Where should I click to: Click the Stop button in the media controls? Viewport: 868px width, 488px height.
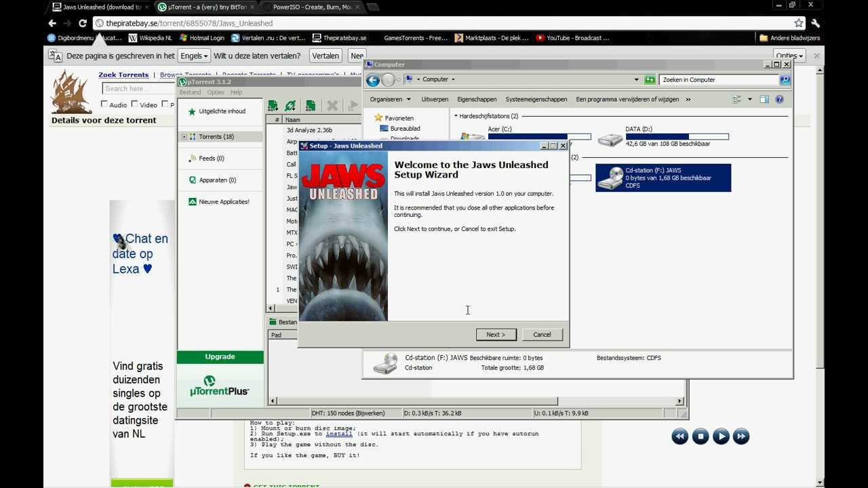pyautogui.click(x=701, y=436)
